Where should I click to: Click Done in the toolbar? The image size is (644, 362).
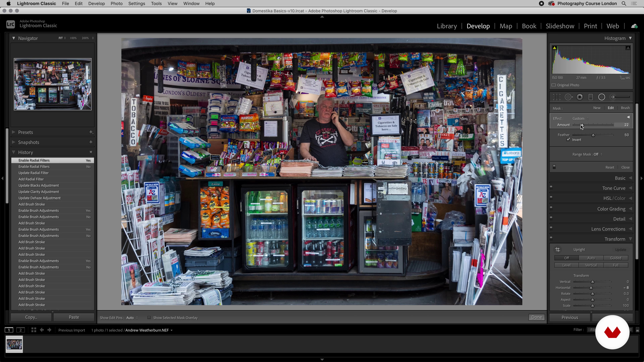536,317
